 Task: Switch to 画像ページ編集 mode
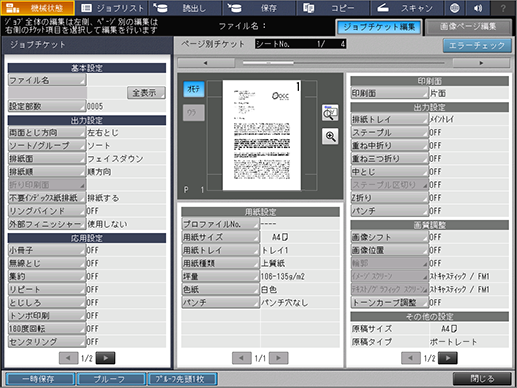(x=468, y=27)
